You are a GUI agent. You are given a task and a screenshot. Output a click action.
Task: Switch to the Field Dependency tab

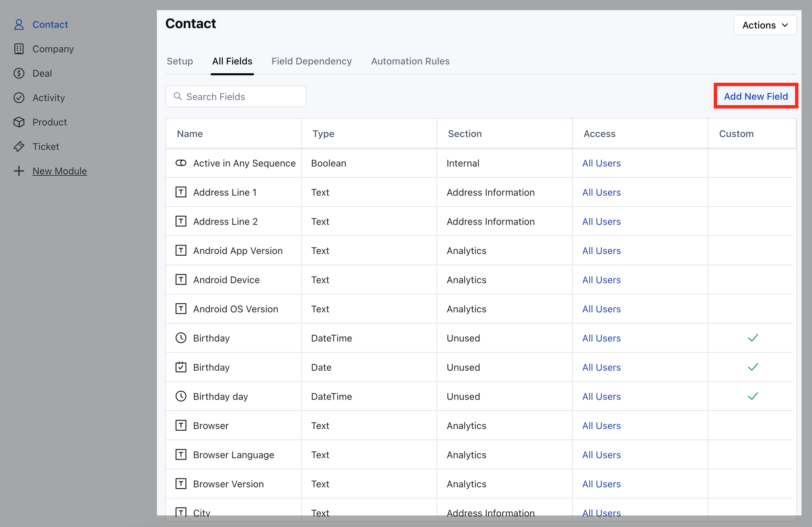pos(311,61)
